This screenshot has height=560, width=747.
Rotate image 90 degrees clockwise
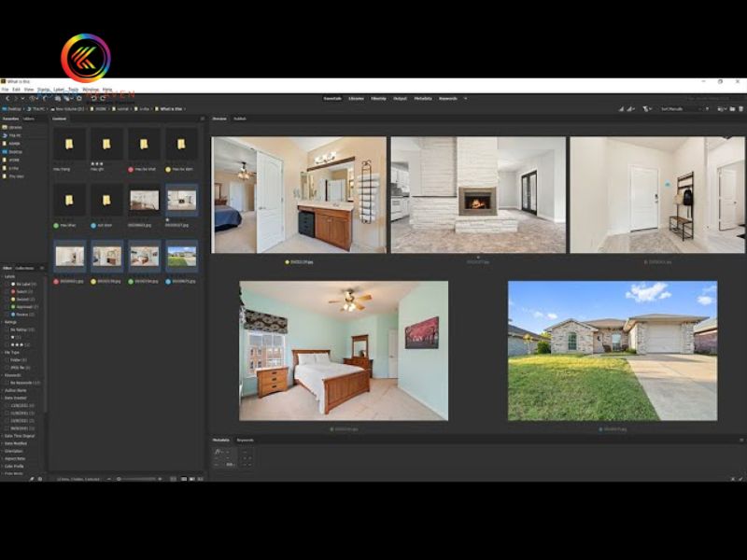coord(103,99)
